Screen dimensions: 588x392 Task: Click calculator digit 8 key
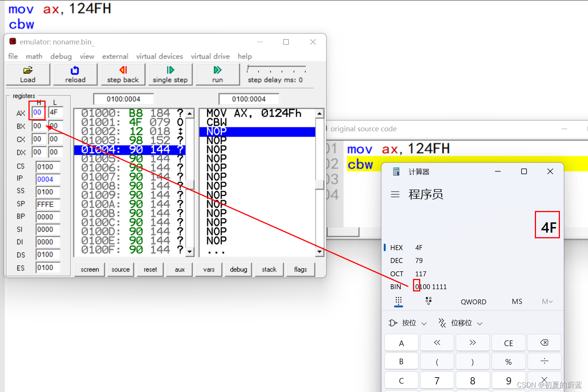(x=473, y=381)
